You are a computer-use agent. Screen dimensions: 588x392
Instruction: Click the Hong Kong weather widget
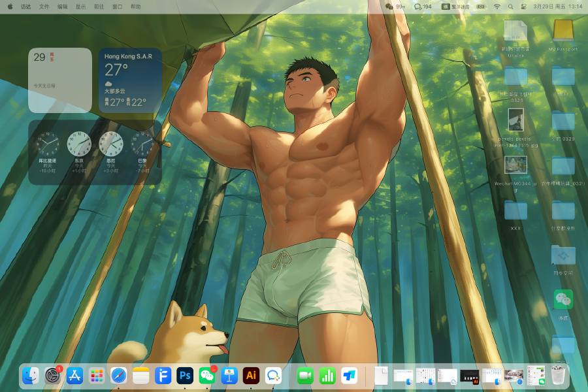point(130,80)
